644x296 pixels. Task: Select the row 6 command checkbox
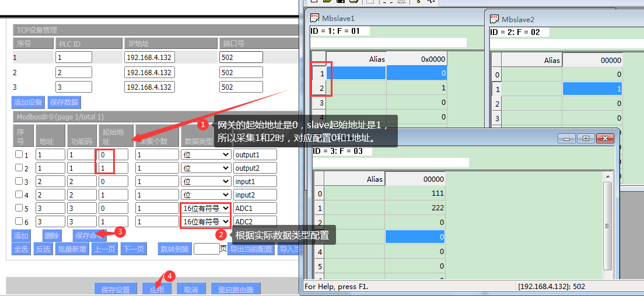[19, 221]
